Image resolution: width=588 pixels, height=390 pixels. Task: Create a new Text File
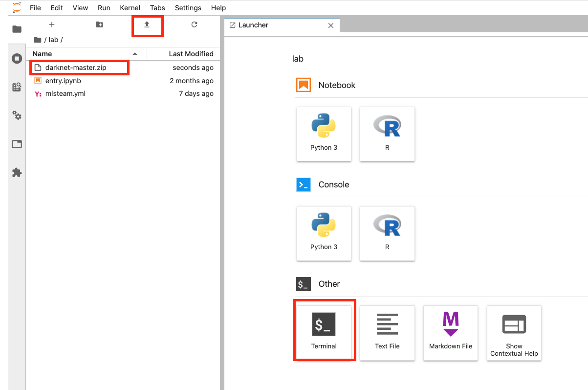pyautogui.click(x=387, y=333)
